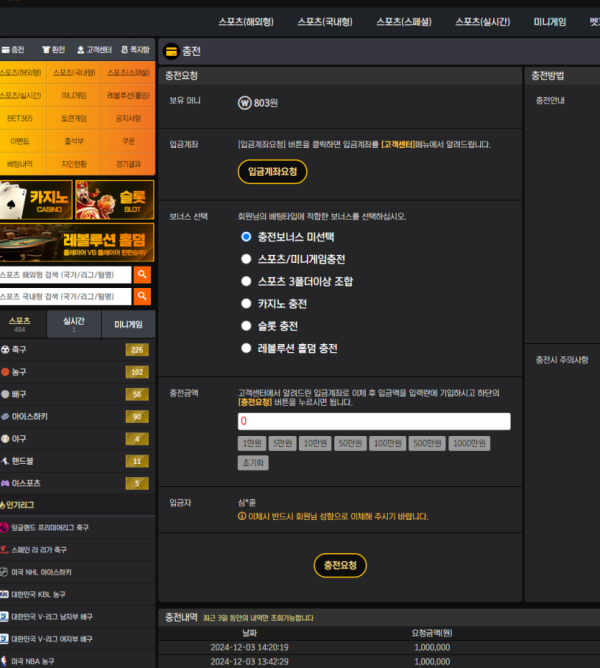Open the 슬롯 SLOT banner
600x668 pixels.
(x=115, y=200)
